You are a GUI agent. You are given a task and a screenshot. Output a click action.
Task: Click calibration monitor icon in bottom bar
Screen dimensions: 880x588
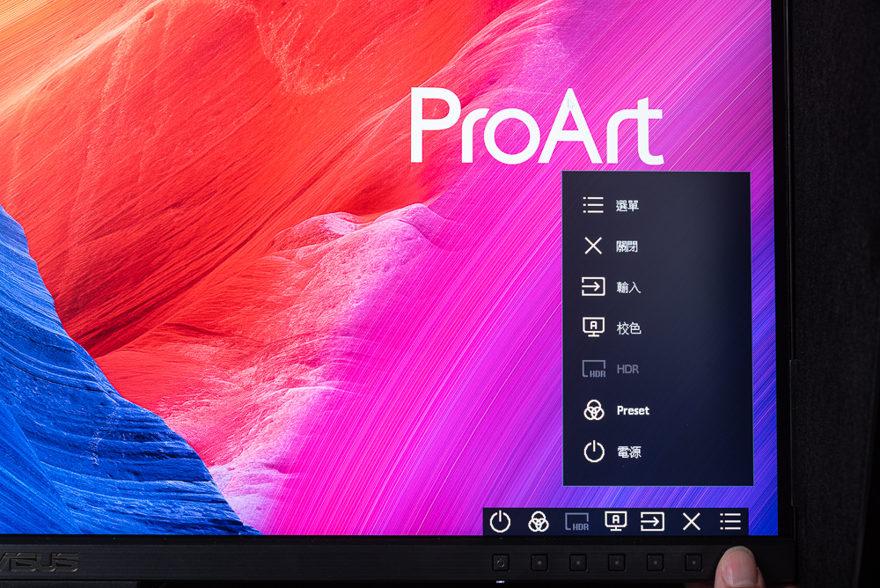[616, 521]
